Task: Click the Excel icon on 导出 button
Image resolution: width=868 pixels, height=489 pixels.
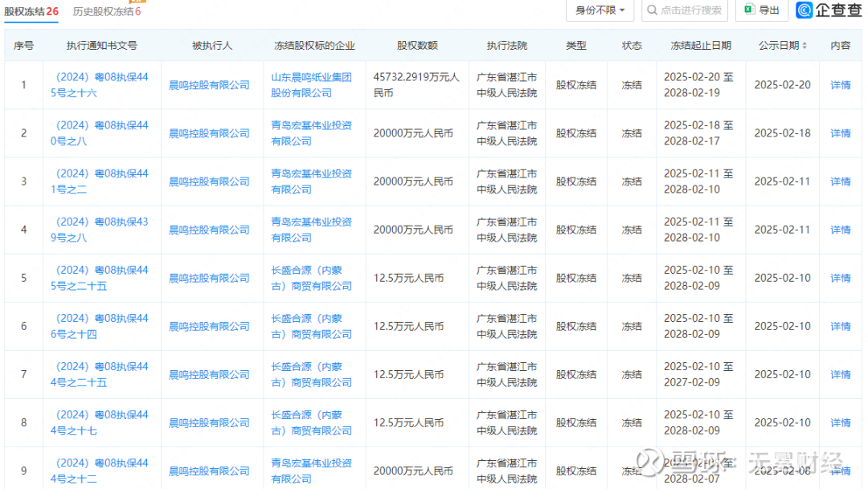Action: 750,10
